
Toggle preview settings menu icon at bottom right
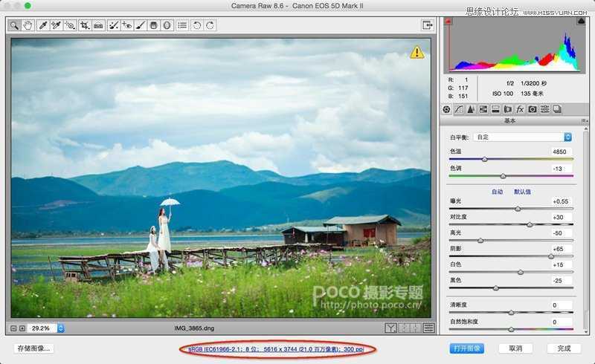(429, 328)
